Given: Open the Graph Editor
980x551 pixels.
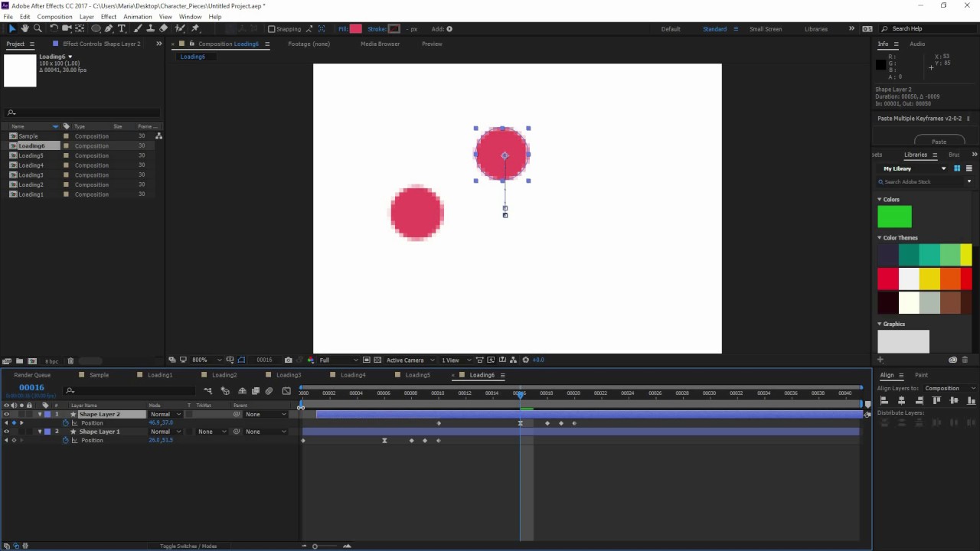Looking at the screenshot, I should [286, 391].
